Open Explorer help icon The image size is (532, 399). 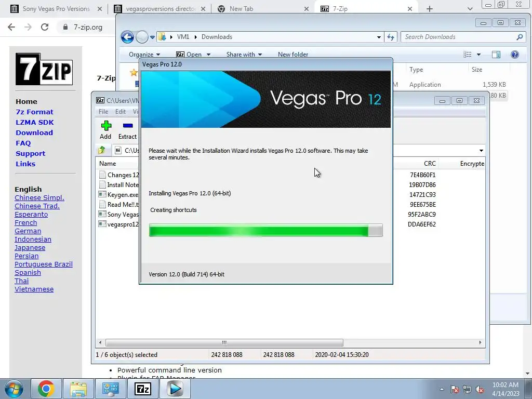515,54
